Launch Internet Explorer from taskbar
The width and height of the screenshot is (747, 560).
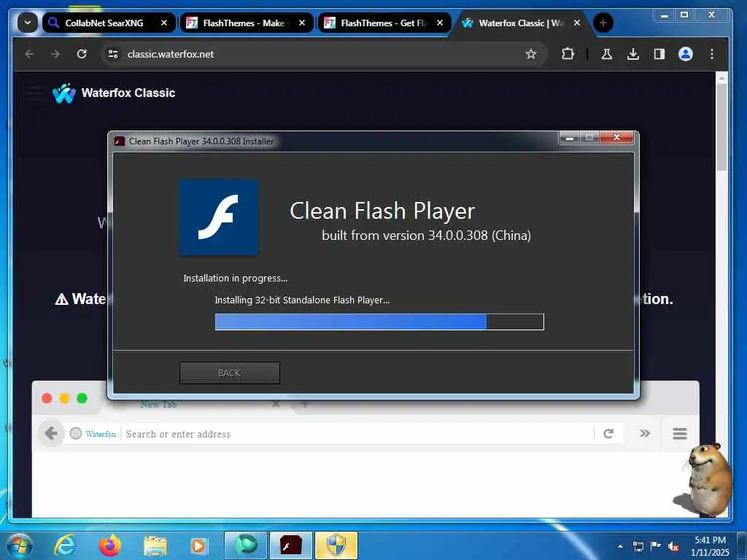click(65, 545)
